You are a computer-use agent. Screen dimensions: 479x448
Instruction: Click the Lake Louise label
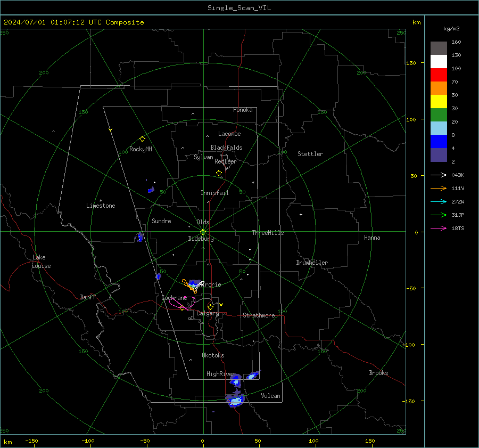[41, 262]
